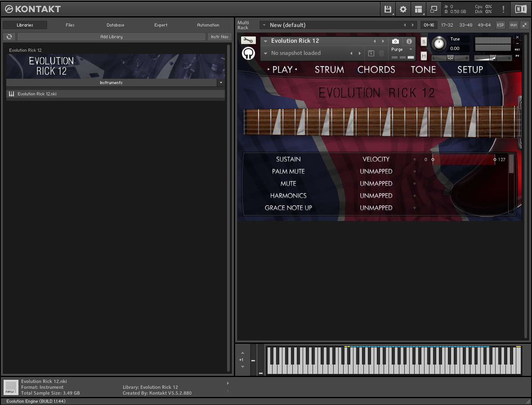The height and width of the screenshot is (405, 532).
Task: Open the TONE page
Action: [x=423, y=70]
